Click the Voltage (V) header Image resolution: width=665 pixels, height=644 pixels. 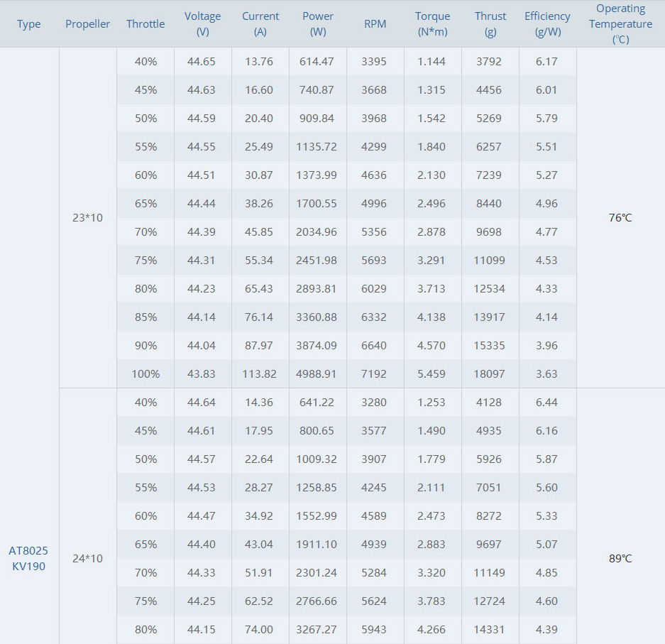tap(203, 23)
